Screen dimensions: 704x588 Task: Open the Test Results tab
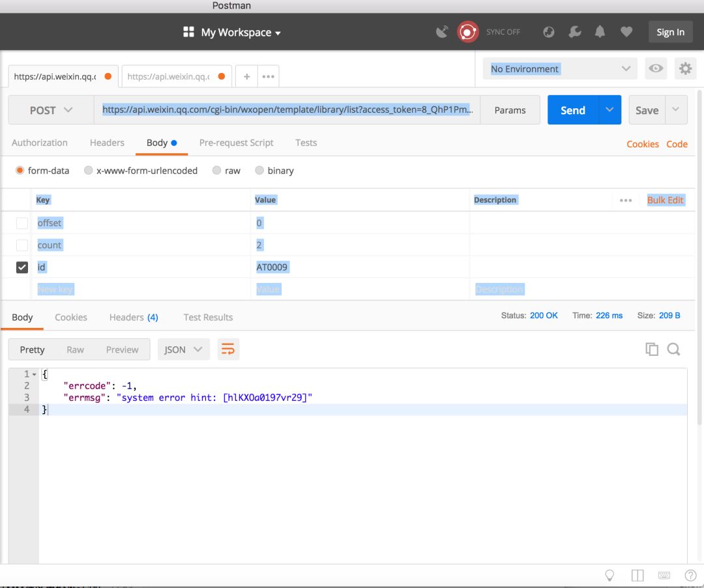point(208,317)
